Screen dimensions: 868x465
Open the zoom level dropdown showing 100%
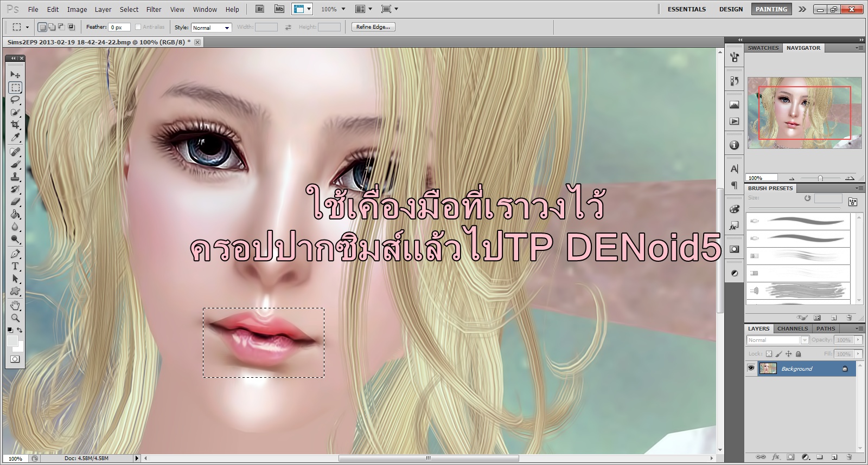[x=333, y=9]
